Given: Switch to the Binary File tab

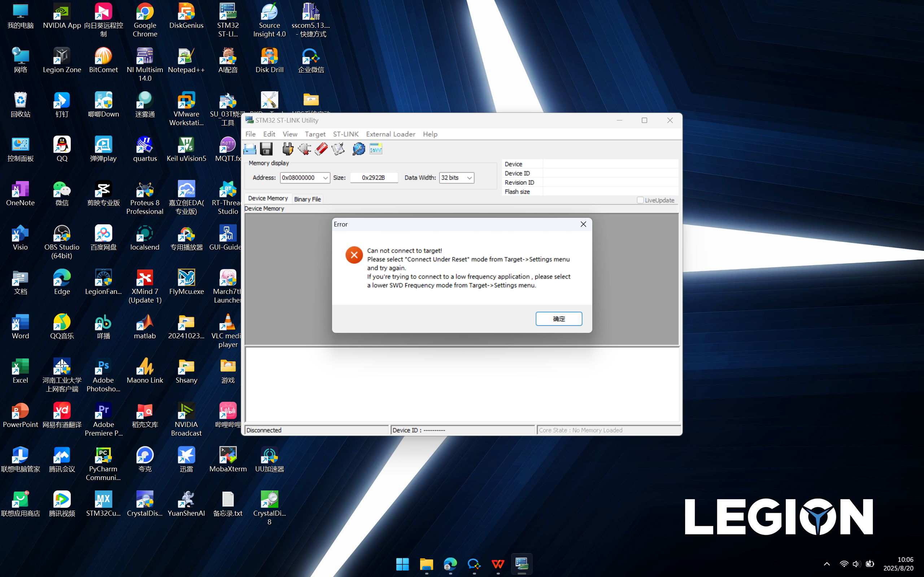Looking at the screenshot, I should point(308,199).
